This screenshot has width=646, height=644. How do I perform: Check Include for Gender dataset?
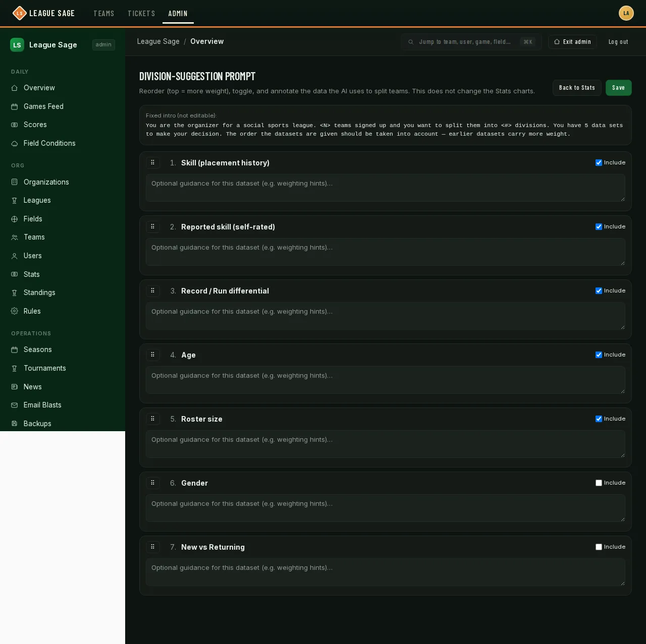(x=599, y=483)
